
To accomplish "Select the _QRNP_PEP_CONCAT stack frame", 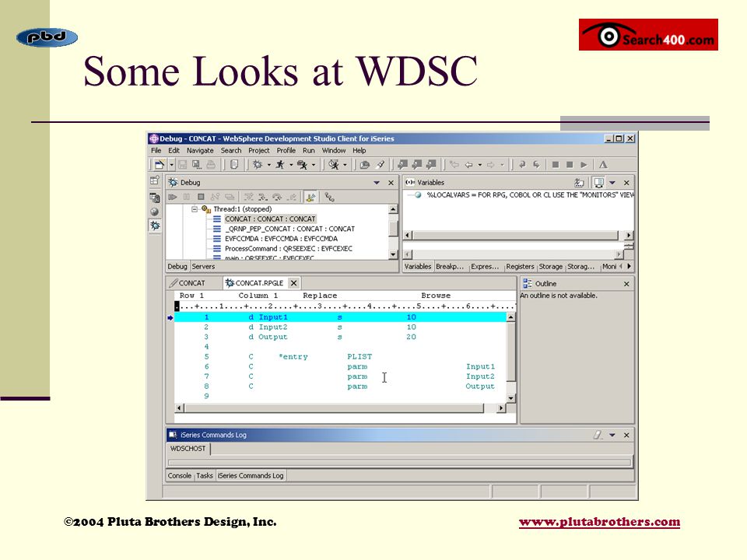I will point(289,229).
